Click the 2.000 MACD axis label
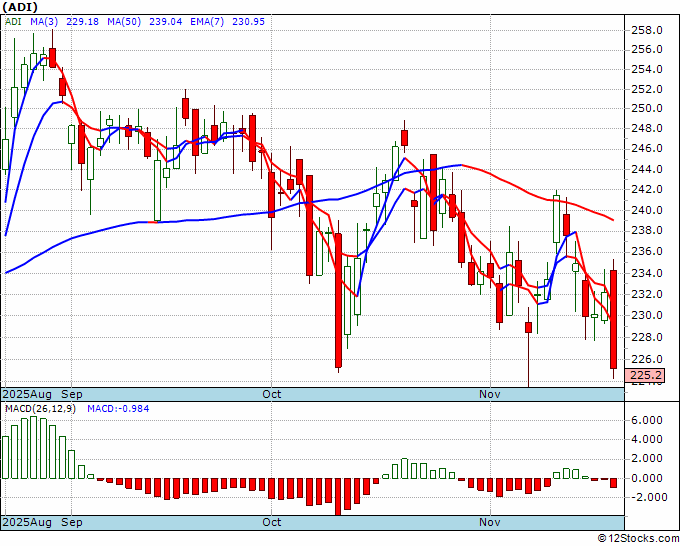 [647, 459]
